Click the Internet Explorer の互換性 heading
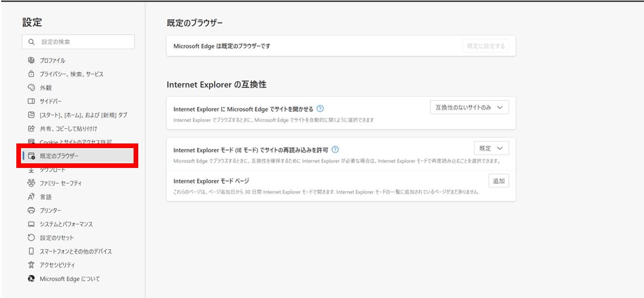The image size is (644, 298). [x=216, y=85]
